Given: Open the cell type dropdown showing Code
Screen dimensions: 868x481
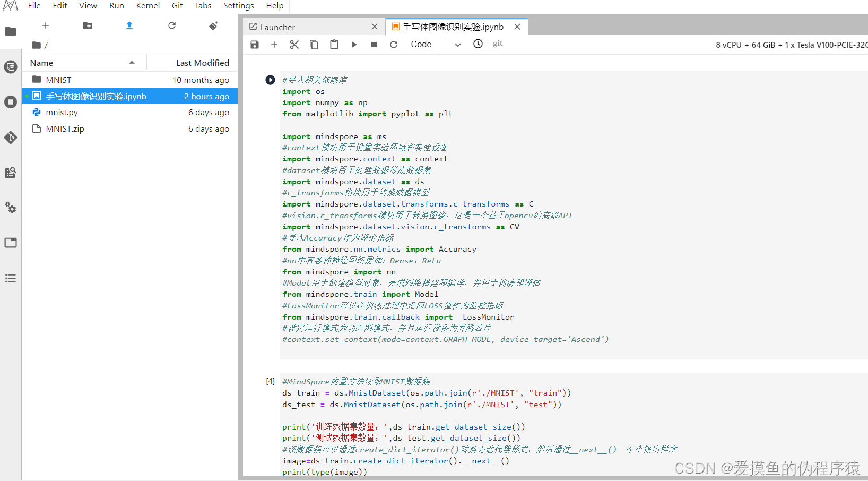Looking at the screenshot, I should coord(436,45).
